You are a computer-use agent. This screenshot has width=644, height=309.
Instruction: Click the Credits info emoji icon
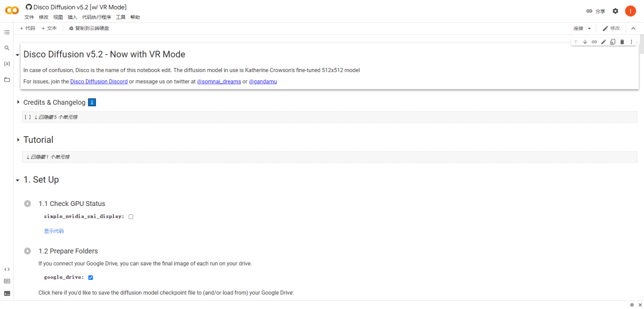coord(92,102)
